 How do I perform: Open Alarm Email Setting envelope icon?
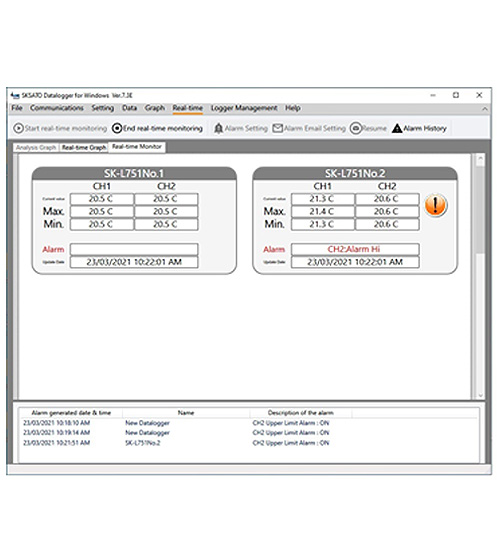pos(278,128)
